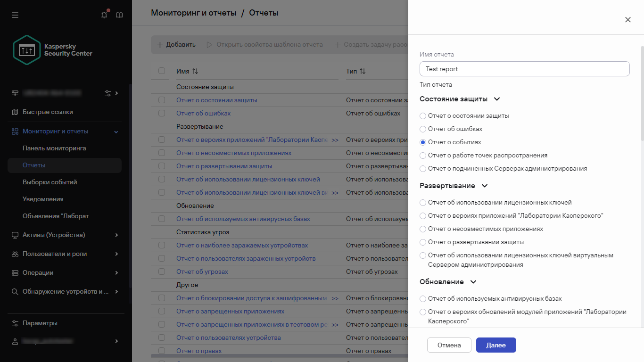This screenshot has height=362, width=644.
Task: Click the hamburger menu icon
Action: 15,15
